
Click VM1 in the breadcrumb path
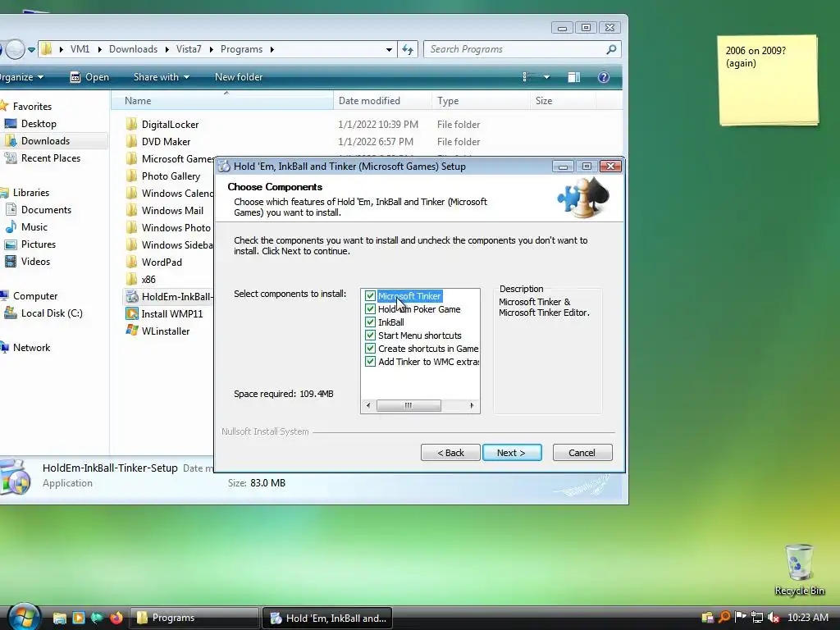(80, 49)
